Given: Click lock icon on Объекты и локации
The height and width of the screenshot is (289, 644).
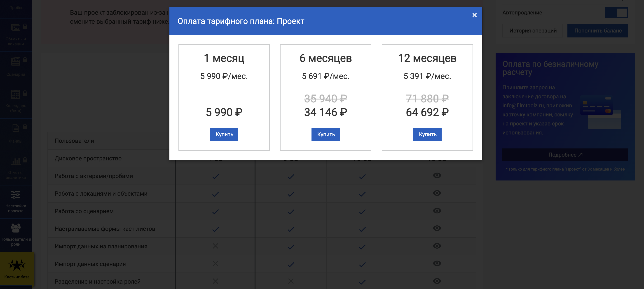Looking at the screenshot, I should 25,26.
